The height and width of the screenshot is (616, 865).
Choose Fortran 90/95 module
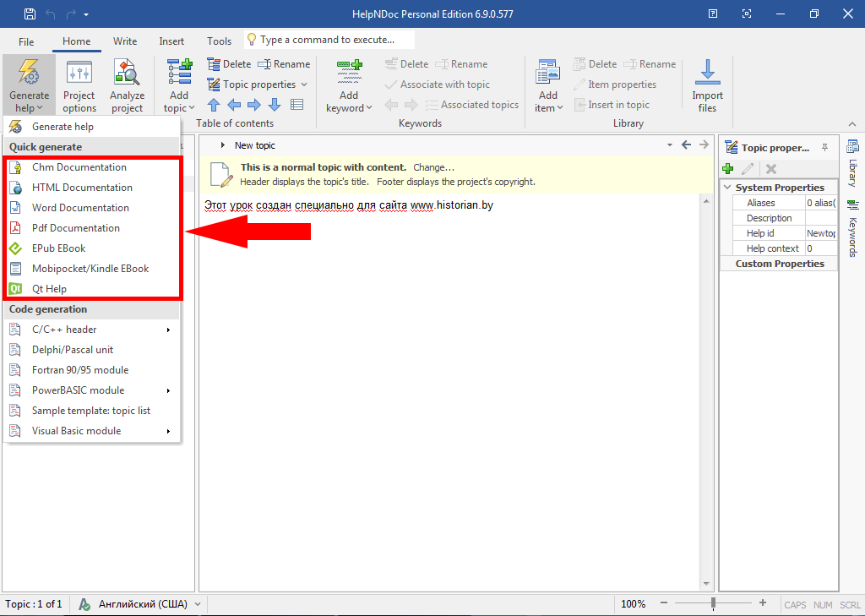point(91,370)
